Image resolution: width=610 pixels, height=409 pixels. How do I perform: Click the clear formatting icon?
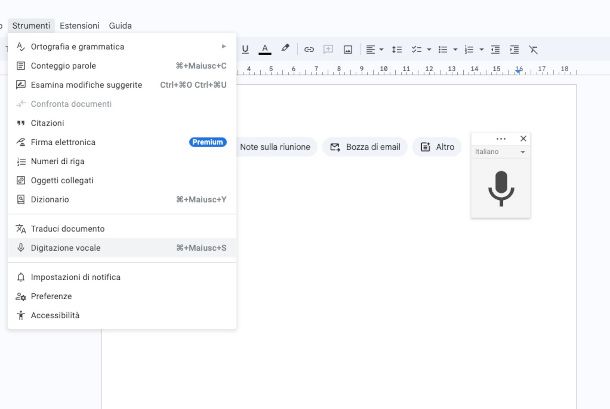pyautogui.click(x=533, y=48)
